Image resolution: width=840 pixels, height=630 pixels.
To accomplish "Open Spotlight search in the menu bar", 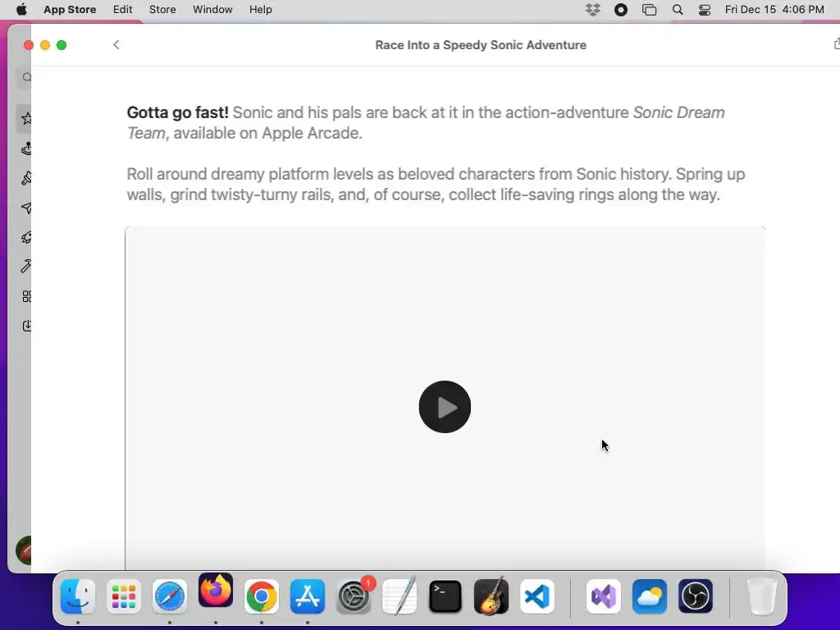I will [678, 10].
